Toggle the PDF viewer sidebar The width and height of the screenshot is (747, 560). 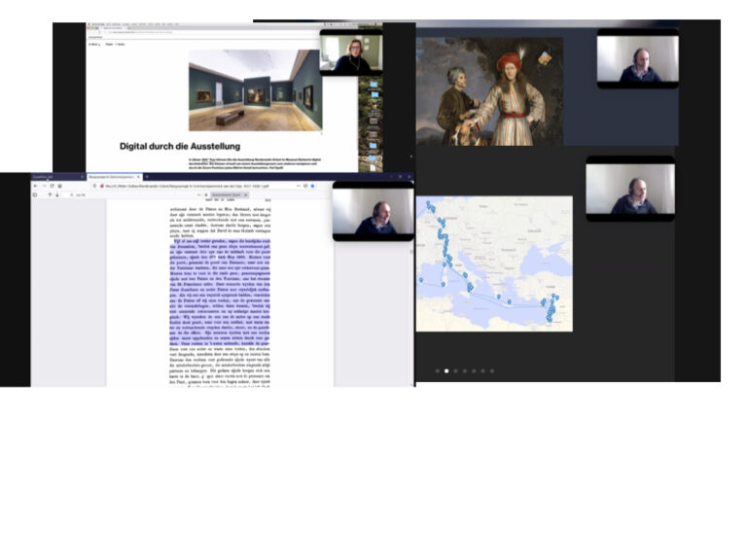pyautogui.click(x=35, y=194)
